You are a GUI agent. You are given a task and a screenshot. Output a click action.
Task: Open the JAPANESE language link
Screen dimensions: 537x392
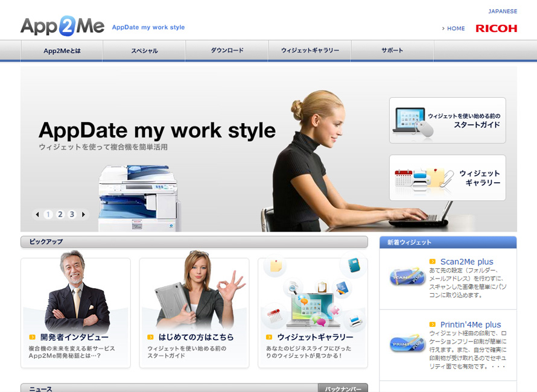pyautogui.click(x=503, y=11)
